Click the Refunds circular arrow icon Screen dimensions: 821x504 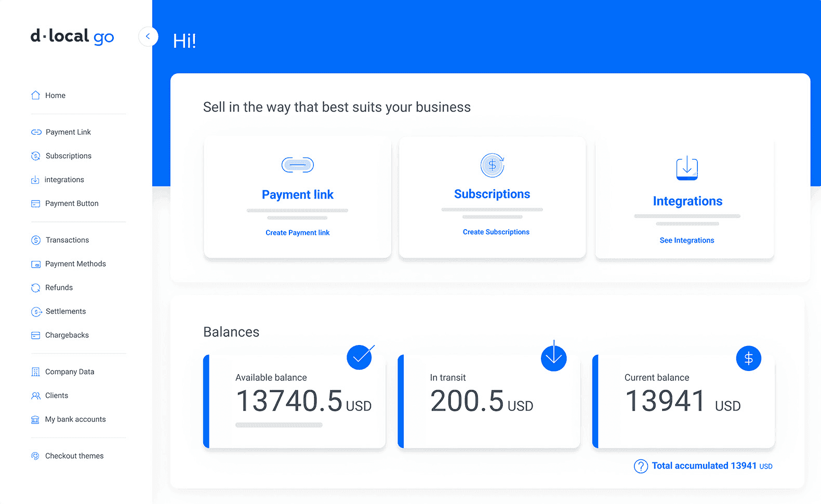35,288
